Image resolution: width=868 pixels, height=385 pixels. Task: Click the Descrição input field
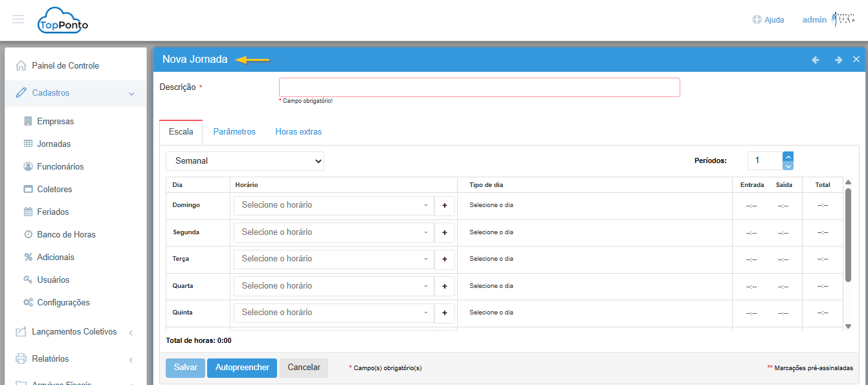[x=479, y=87]
